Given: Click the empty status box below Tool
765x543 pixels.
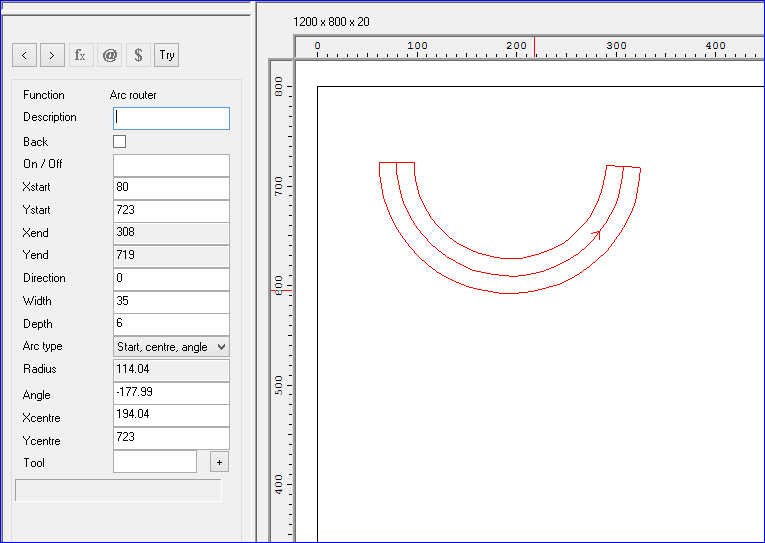Looking at the screenshot, I should click(119, 490).
